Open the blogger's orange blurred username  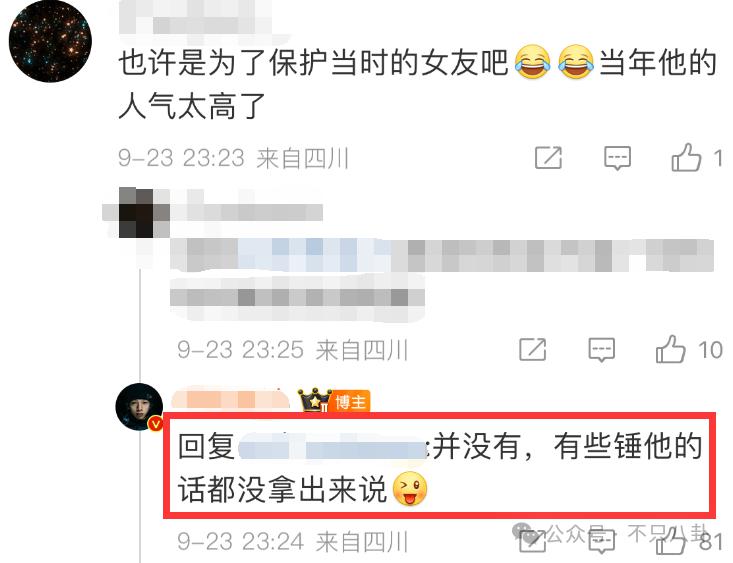(x=231, y=400)
